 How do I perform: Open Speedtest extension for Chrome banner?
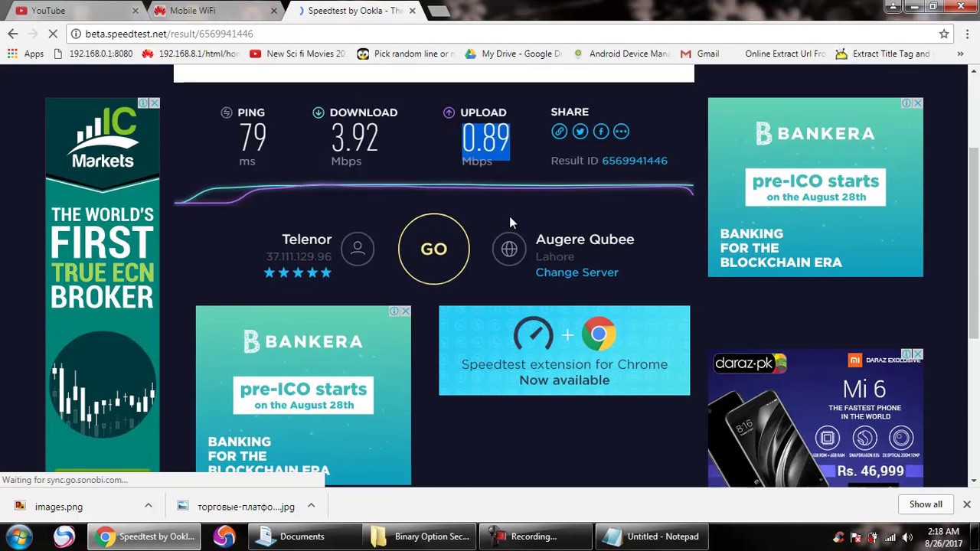[564, 350]
